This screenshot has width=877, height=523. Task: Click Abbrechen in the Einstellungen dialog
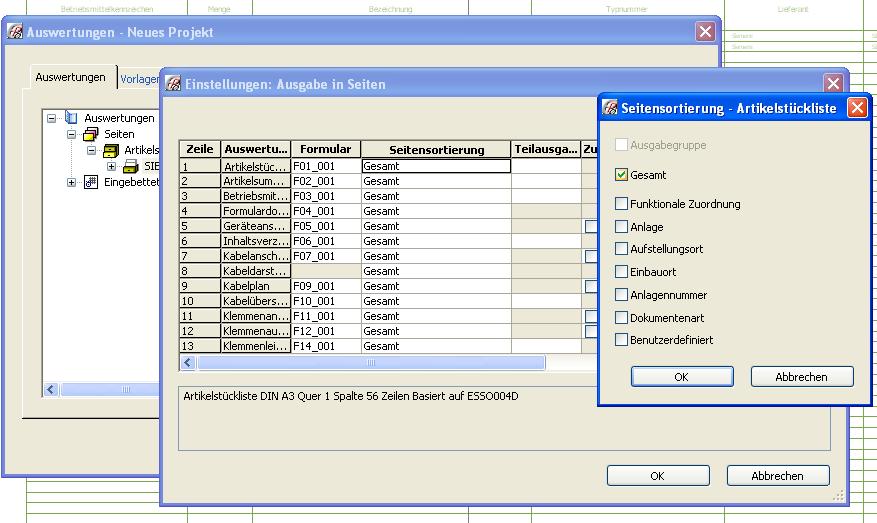[777, 475]
